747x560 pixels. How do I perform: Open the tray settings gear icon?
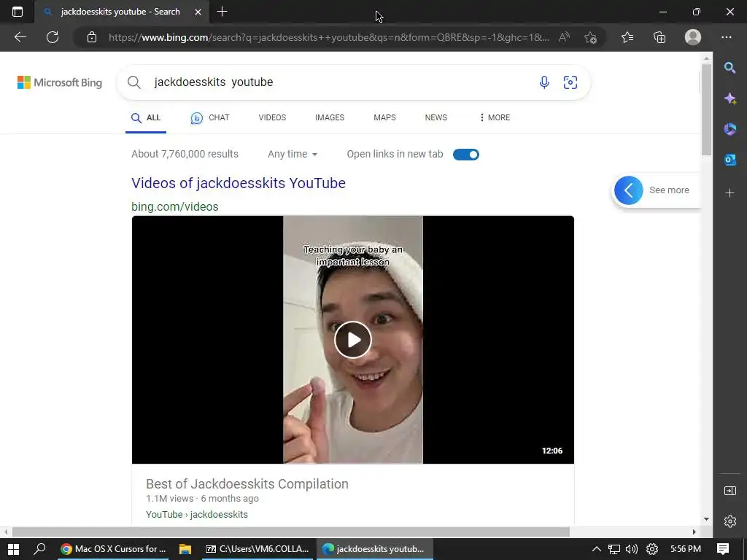(651, 549)
